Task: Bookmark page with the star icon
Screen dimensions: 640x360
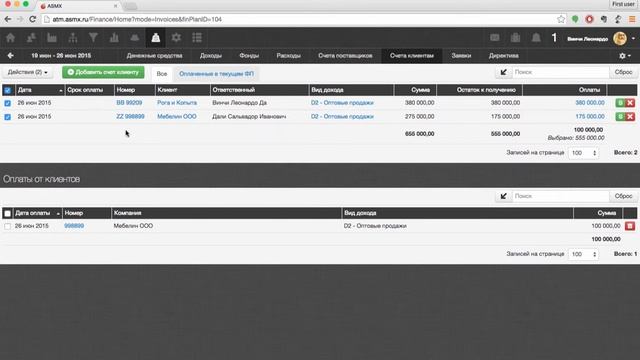Action: coord(561,19)
